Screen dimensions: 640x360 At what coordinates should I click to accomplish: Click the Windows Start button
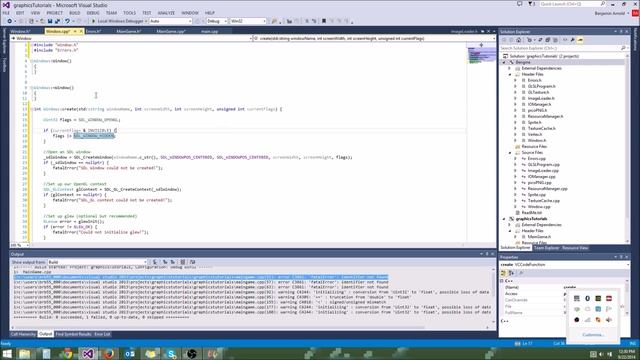click(x=7, y=354)
